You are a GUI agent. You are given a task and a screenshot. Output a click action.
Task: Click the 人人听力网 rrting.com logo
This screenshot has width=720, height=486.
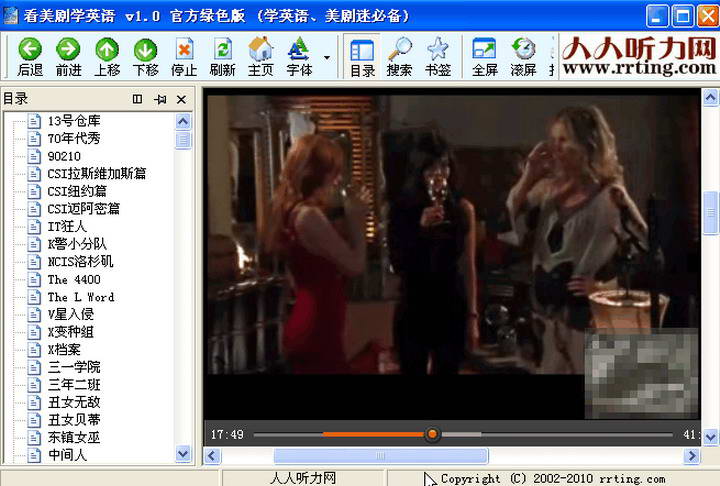coord(639,56)
